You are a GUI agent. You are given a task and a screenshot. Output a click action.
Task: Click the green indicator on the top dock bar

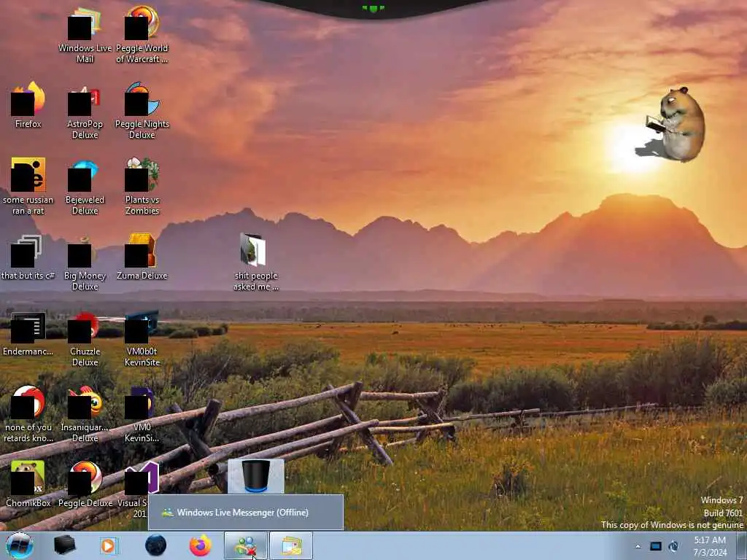coord(373,9)
